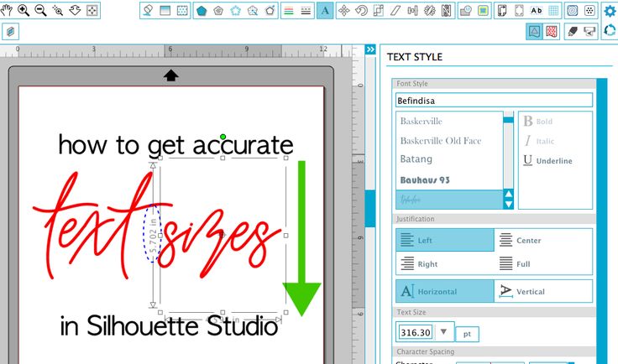Image resolution: width=618 pixels, height=364 pixels.
Task: Click the 316.30 text size field
Action: click(x=416, y=332)
